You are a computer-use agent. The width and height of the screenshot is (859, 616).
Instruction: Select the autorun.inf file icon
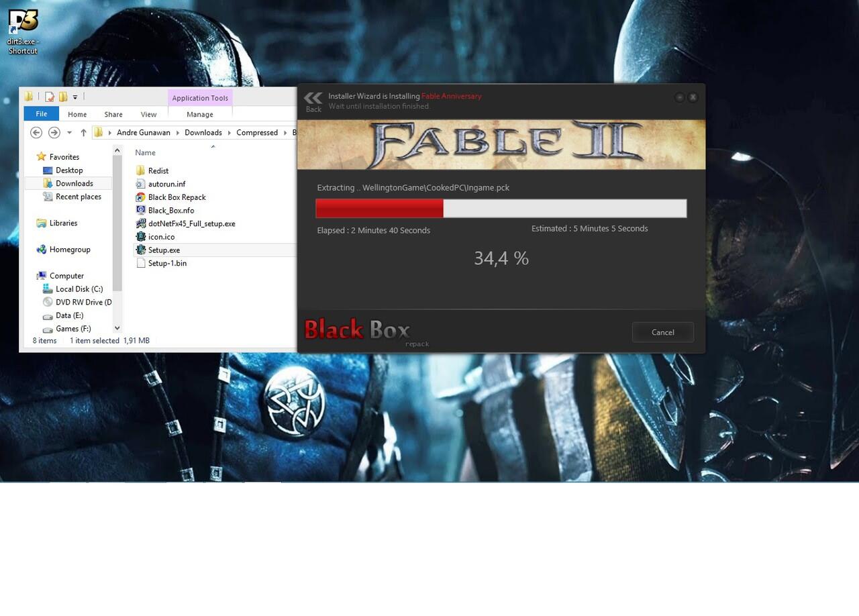pyautogui.click(x=140, y=184)
